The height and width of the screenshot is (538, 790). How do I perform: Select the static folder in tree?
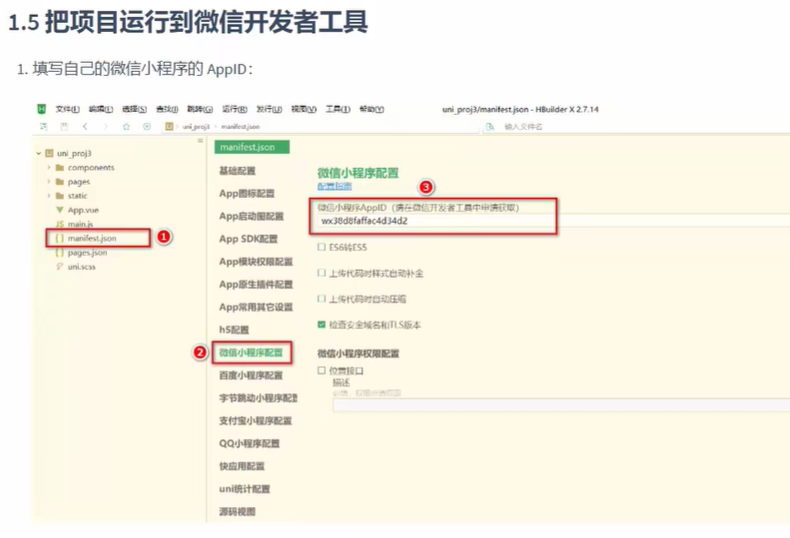tap(78, 195)
